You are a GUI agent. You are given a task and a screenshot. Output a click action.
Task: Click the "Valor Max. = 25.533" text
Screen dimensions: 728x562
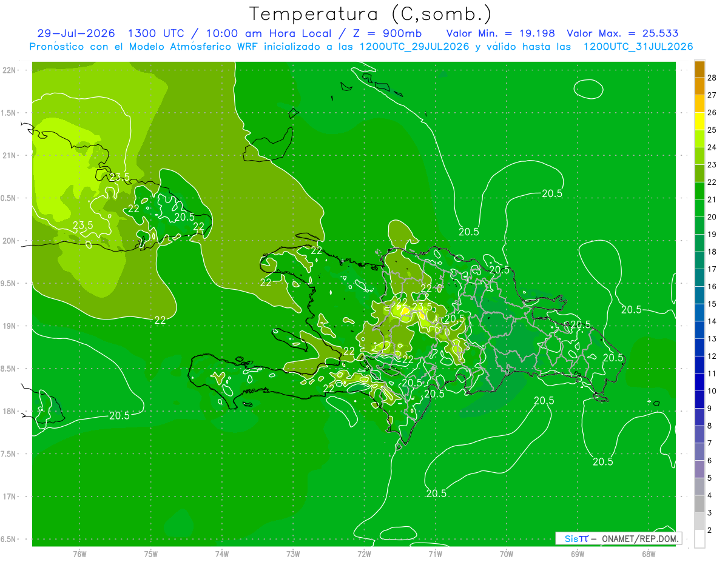(x=622, y=33)
